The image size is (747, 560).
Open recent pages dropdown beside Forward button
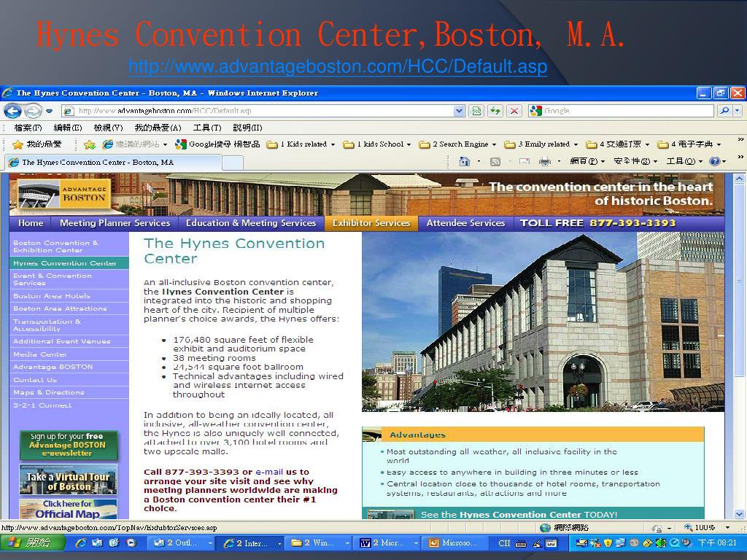[x=49, y=111]
